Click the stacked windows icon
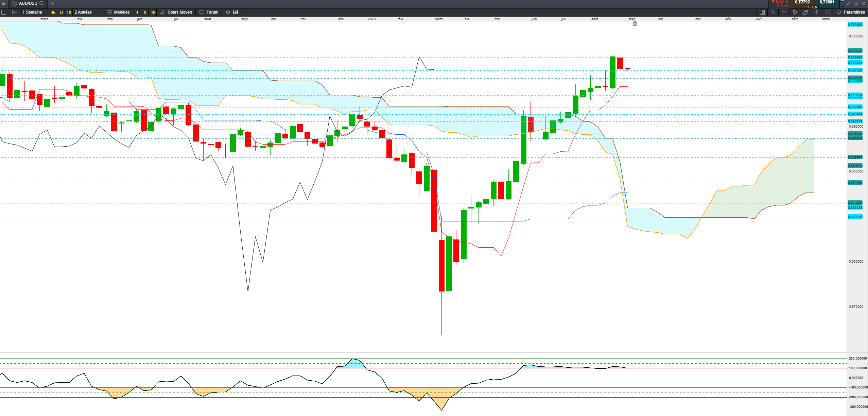This screenshot has width=868, height=416. click(805, 12)
